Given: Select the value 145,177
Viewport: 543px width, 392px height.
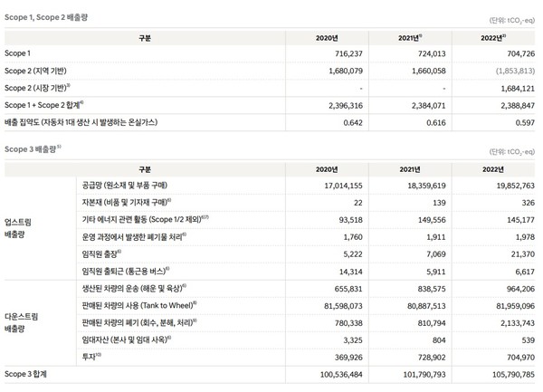Looking at the screenshot, I should [521, 220].
